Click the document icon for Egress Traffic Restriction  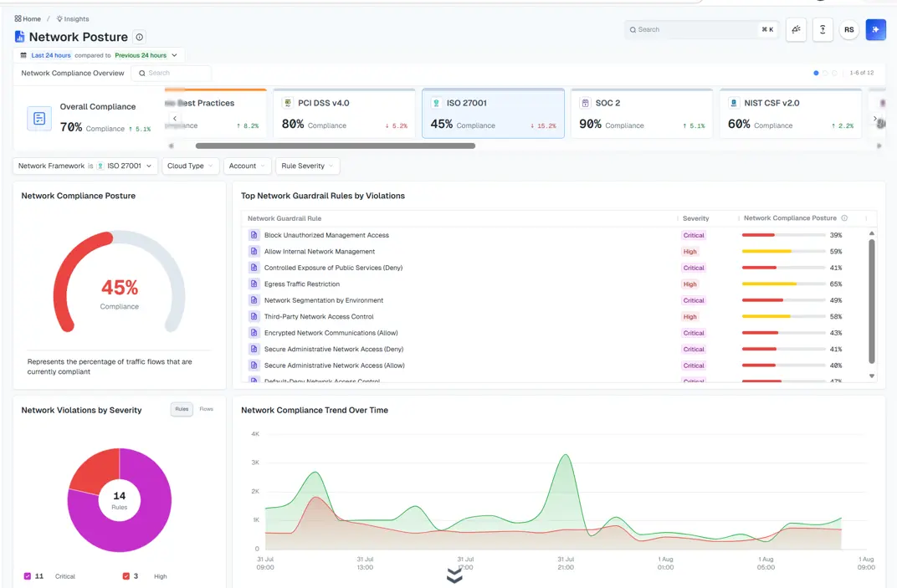click(254, 284)
